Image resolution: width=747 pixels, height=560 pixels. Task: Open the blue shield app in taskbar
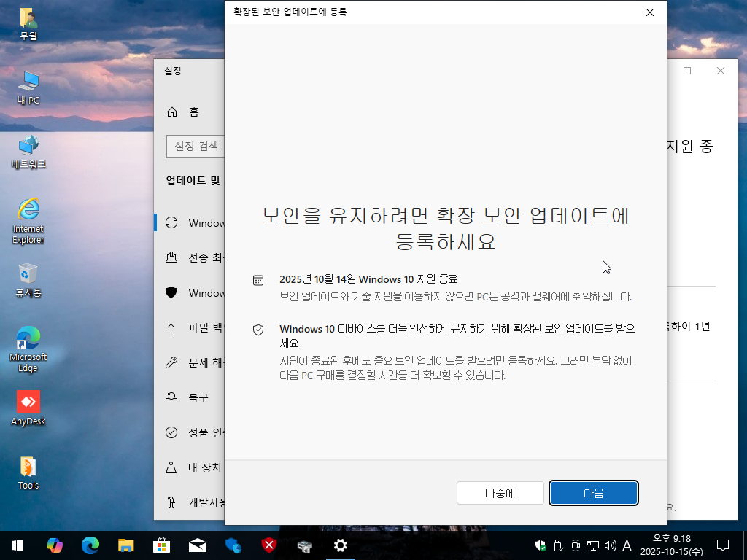point(233,545)
